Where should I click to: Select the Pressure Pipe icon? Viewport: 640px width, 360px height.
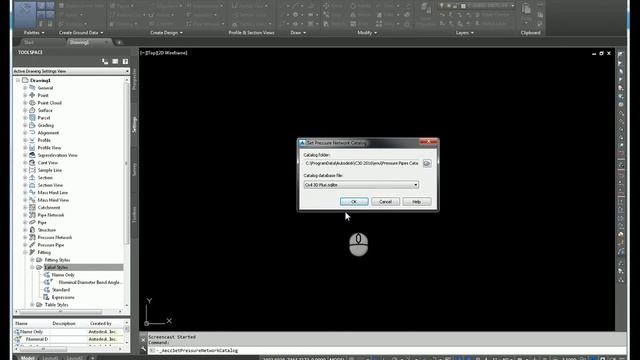pyautogui.click(x=32, y=245)
